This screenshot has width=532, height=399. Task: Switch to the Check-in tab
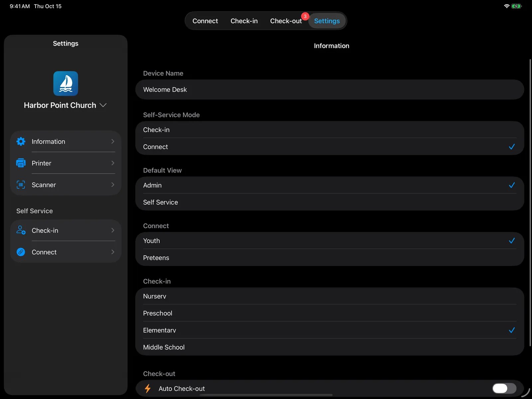pyautogui.click(x=244, y=21)
